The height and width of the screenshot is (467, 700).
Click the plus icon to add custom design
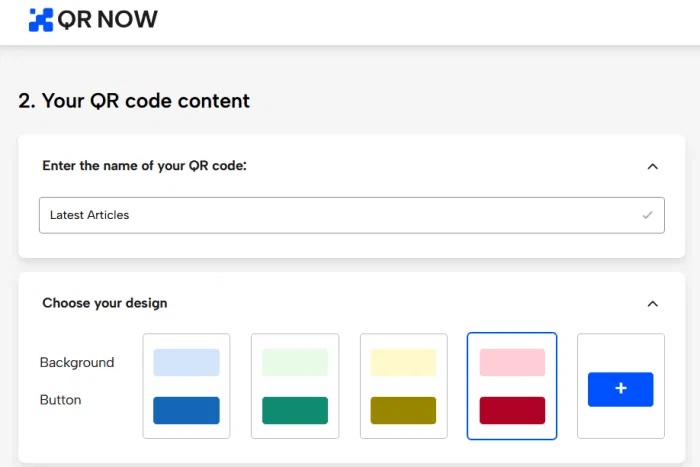point(621,389)
